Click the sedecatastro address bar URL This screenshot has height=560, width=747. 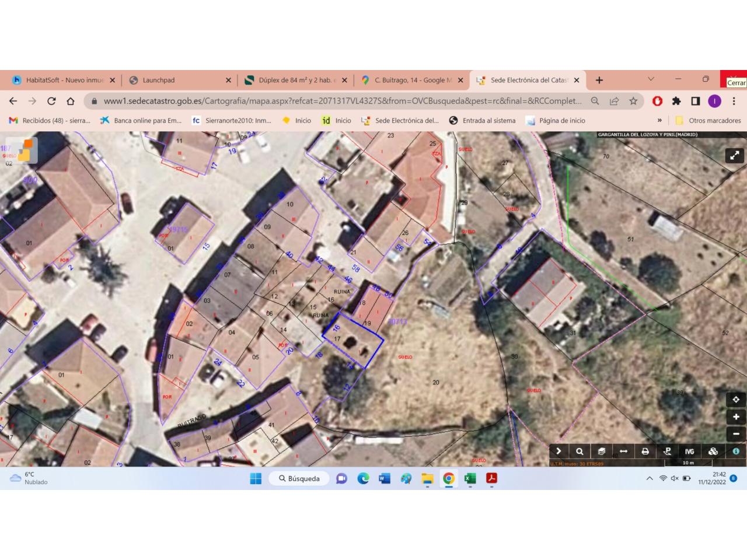pyautogui.click(x=343, y=101)
